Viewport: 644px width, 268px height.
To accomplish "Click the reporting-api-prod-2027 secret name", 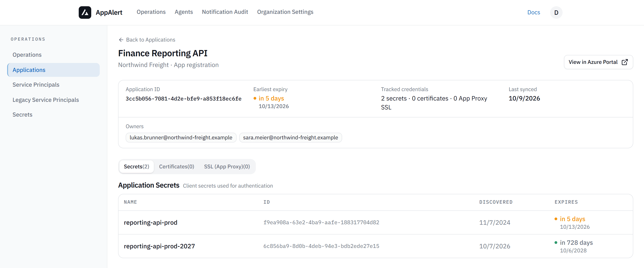I will pos(159,246).
